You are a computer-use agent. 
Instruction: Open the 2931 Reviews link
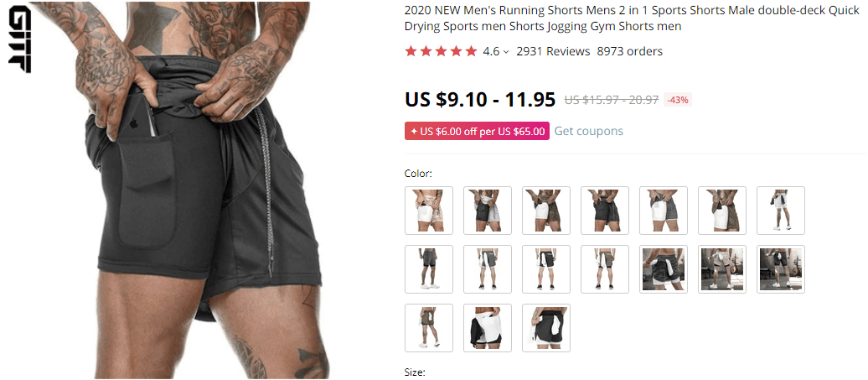[x=553, y=51]
